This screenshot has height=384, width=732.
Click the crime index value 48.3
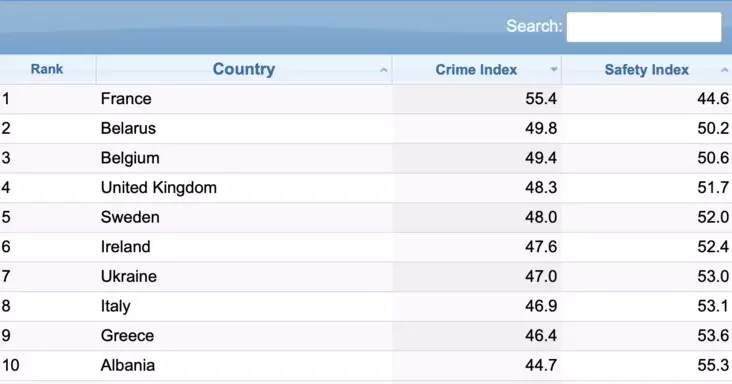point(541,188)
